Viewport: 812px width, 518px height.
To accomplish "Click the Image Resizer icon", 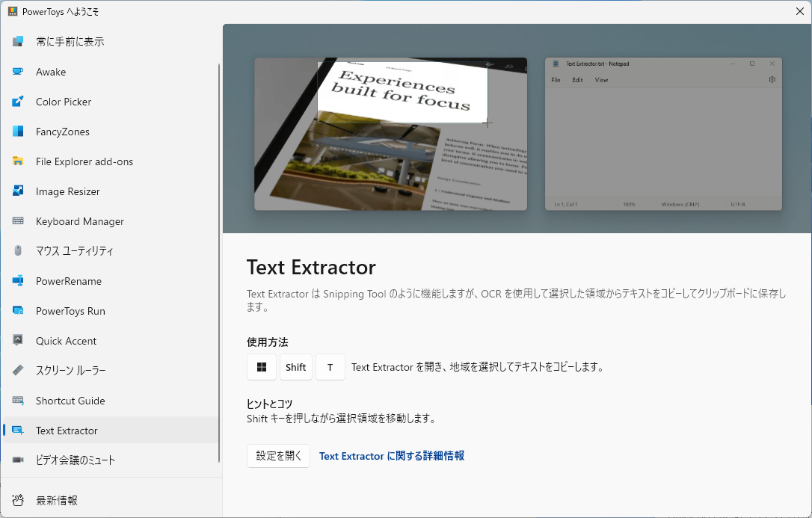I will (x=18, y=191).
